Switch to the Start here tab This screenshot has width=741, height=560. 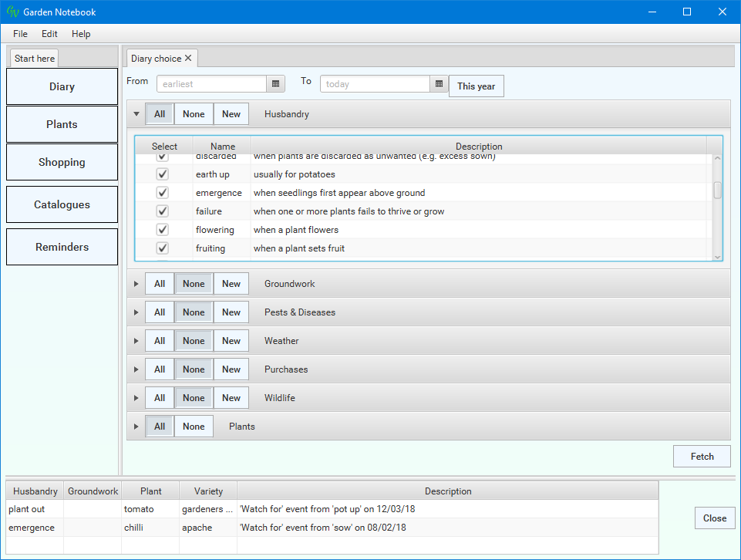[x=35, y=59]
